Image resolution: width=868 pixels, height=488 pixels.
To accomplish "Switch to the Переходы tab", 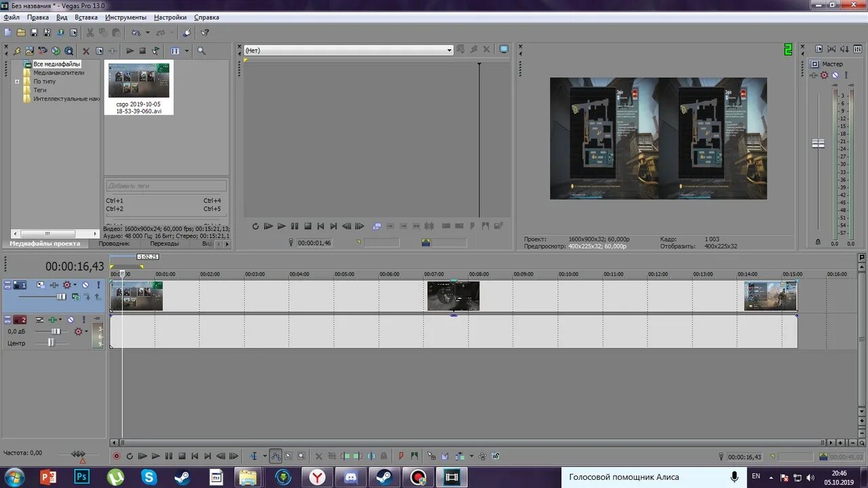I will pyautogui.click(x=165, y=243).
